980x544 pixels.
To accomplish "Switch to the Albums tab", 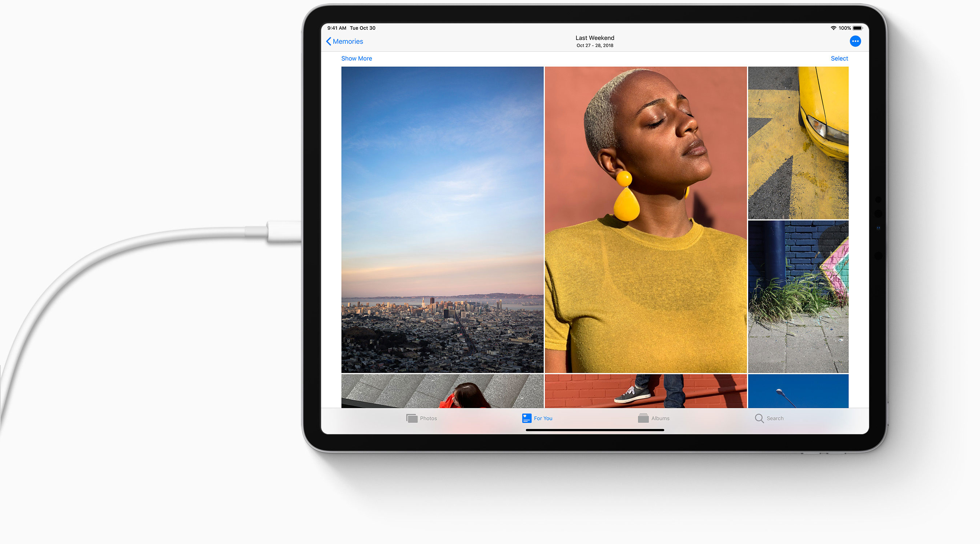I will (x=654, y=418).
